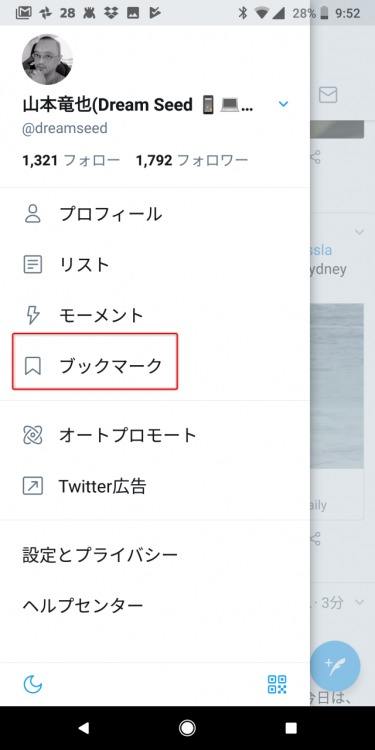Viewport: 375px width, 750px height.
Task: Open the Twitter広告 arrow icon
Action: coord(33,486)
